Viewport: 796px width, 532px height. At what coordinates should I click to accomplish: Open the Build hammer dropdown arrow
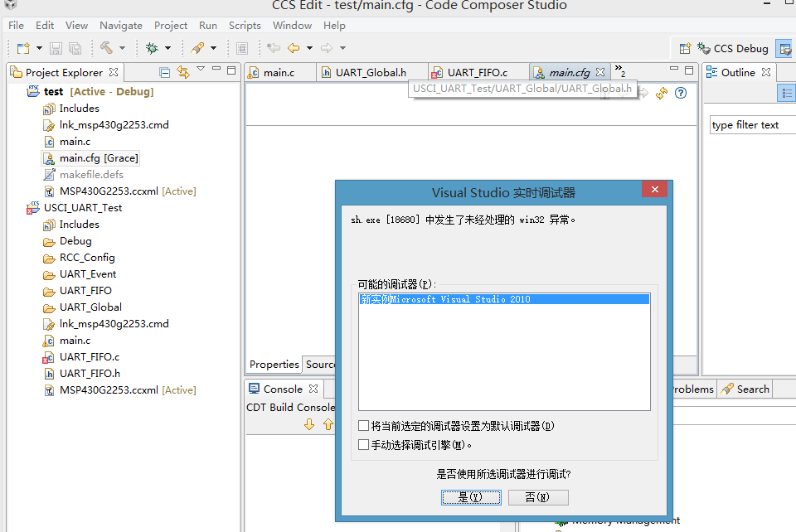(122, 48)
